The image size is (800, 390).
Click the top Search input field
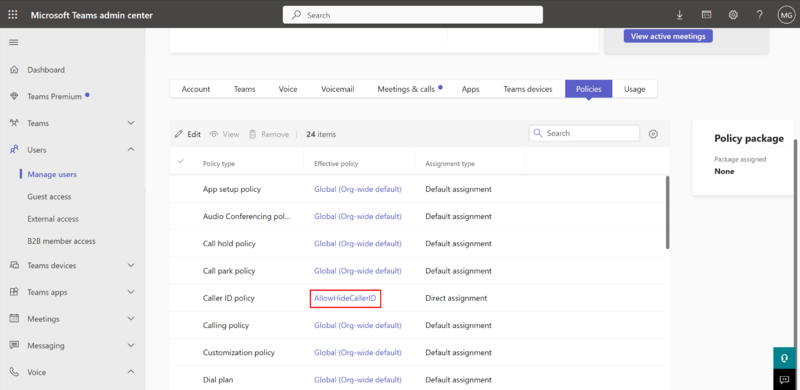413,15
